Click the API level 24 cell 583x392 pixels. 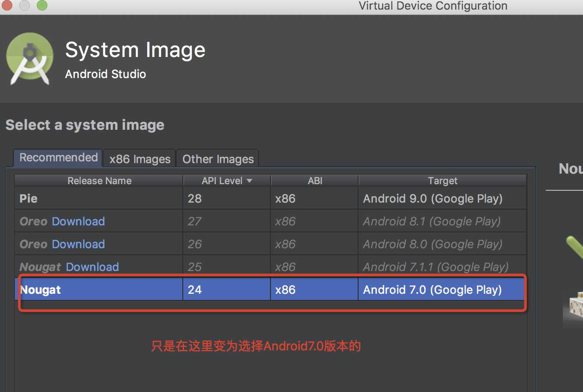(x=227, y=290)
